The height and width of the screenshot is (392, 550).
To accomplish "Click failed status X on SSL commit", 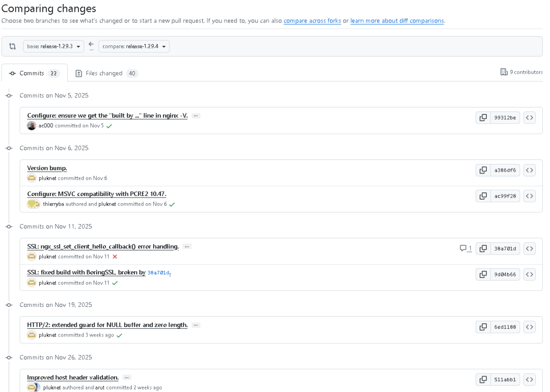I will pyautogui.click(x=115, y=257).
